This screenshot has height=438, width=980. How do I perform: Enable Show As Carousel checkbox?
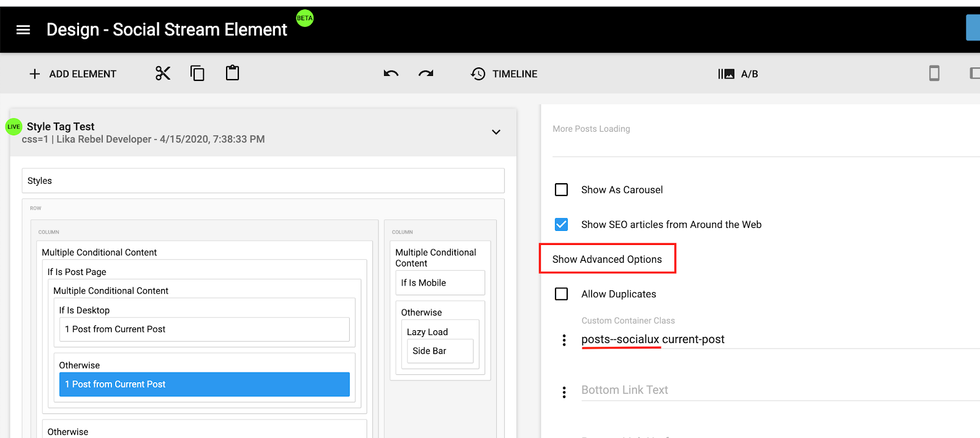(x=562, y=190)
